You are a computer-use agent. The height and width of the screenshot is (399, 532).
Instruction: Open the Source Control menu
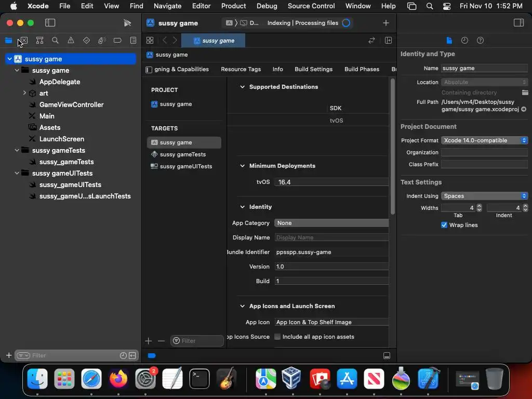pyautogui.click(x=311, y=6)
